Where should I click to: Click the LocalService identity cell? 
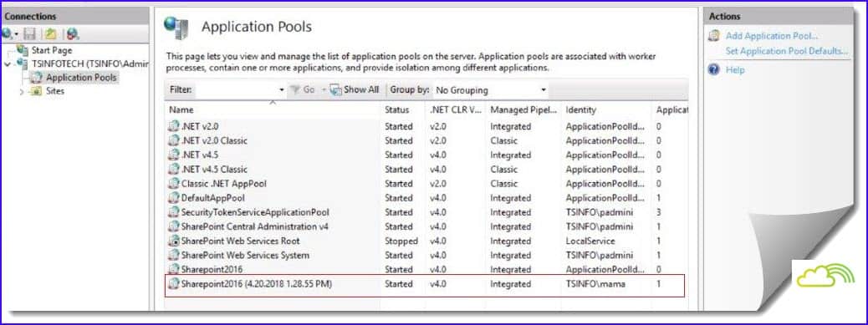click(x=590, y=241)
